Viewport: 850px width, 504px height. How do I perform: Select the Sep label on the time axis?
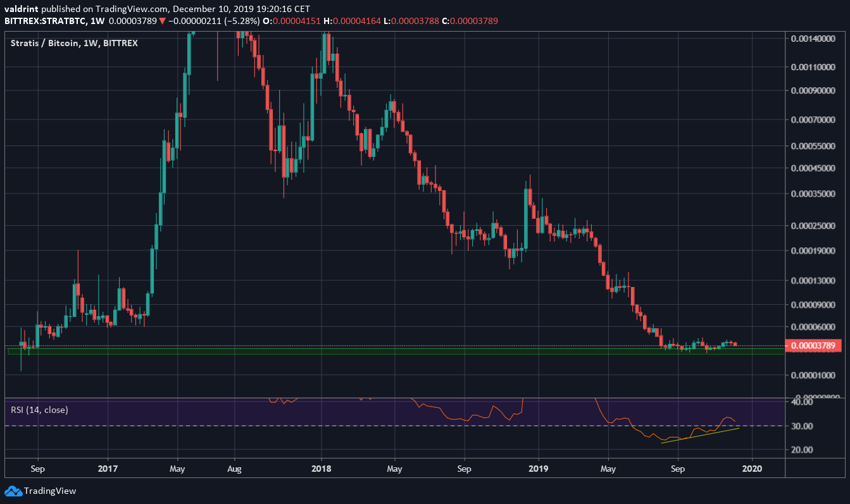point(37,469)
